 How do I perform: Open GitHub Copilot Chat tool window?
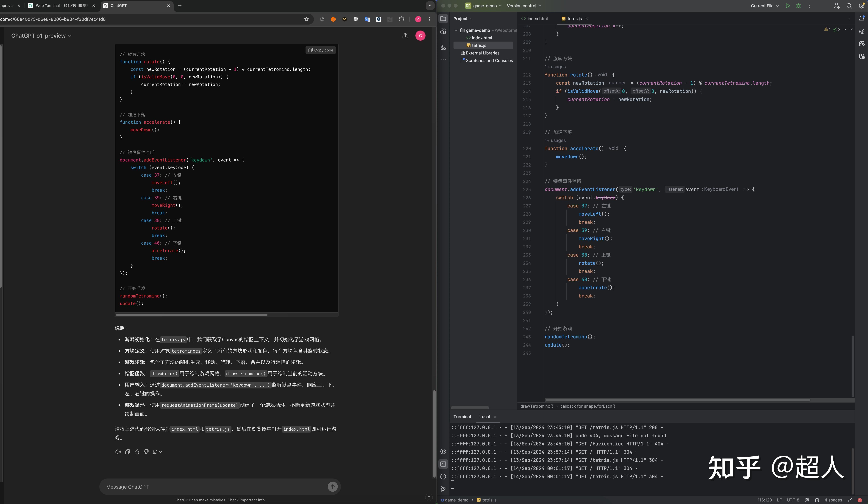861,56
